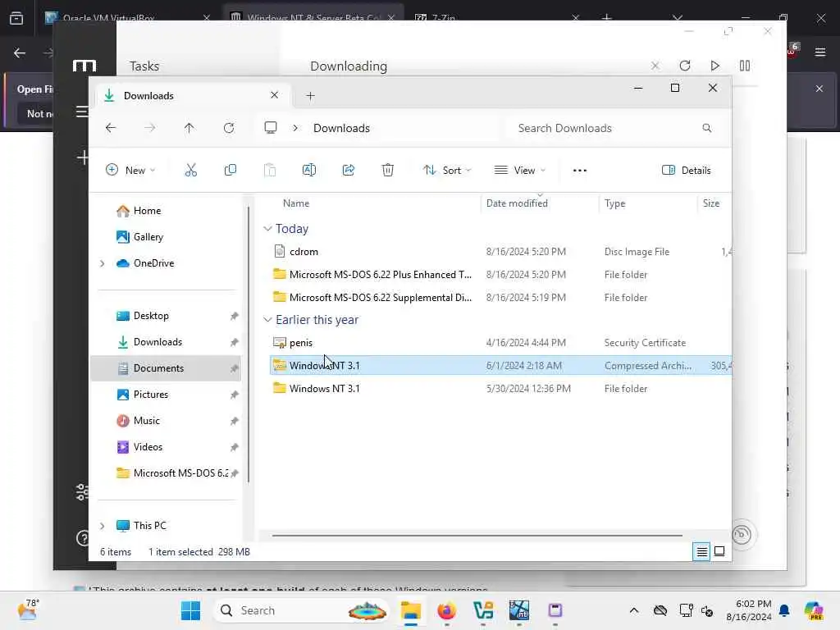840x630 pixels.
Task: Open Pictures in navigation pane
Action: [x=151, y=395]
